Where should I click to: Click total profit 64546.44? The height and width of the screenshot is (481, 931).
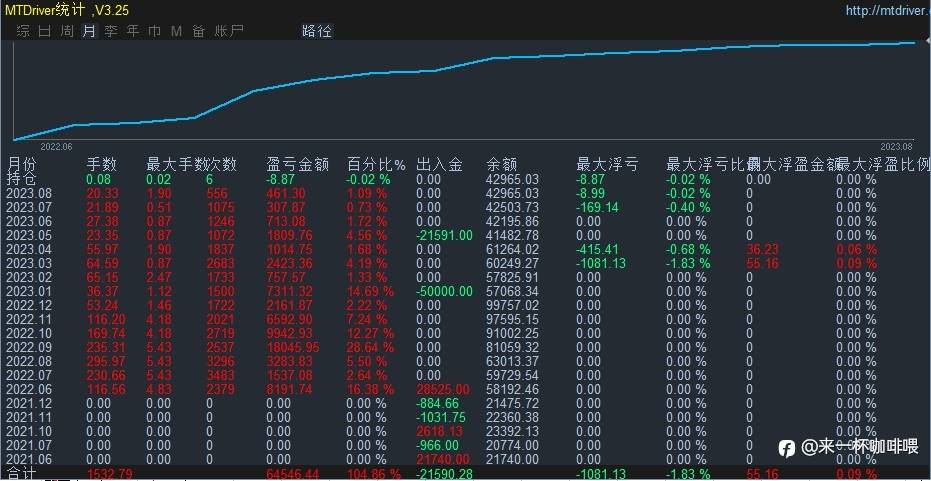293,474
